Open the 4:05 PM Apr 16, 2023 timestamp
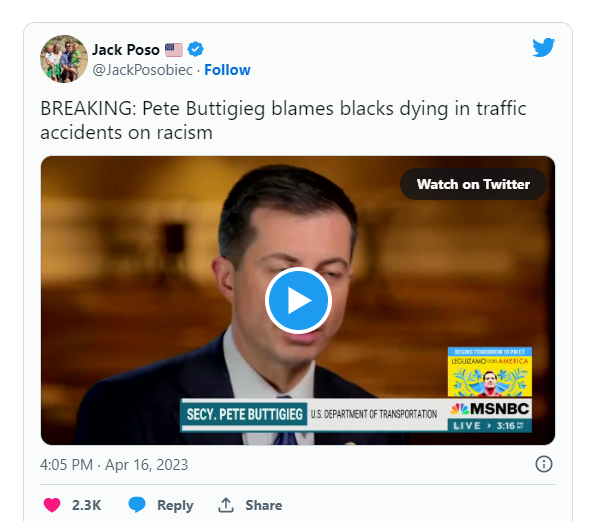 point(114,465)
